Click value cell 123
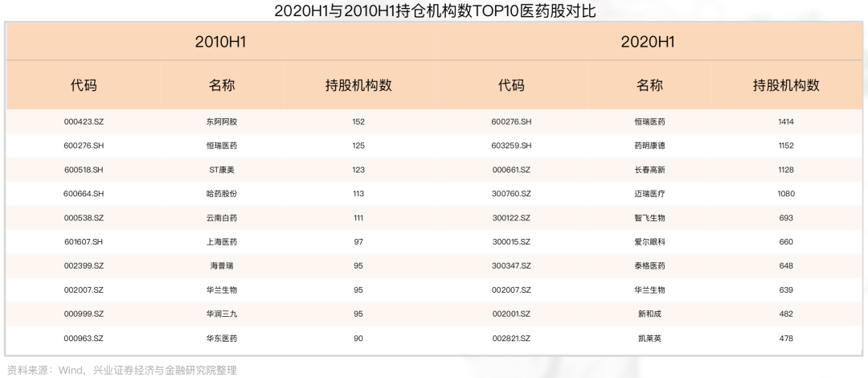This screenshot has width=868, height=378. (358, 171)
